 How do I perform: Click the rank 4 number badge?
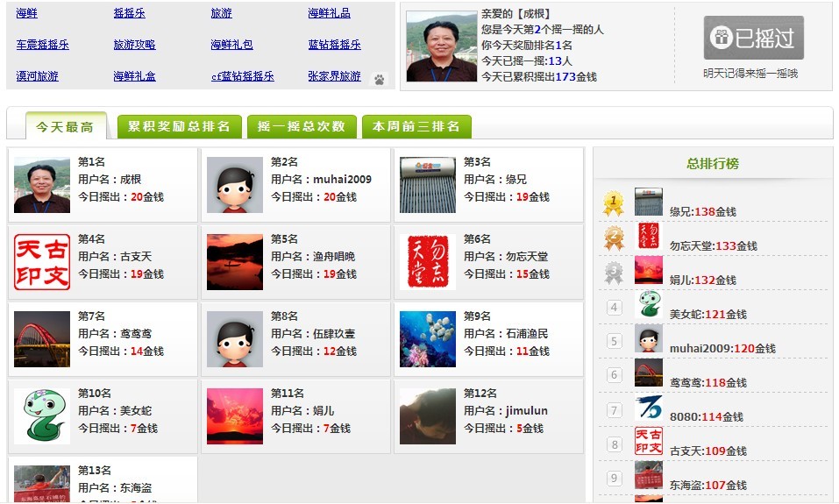pos(615,308)
